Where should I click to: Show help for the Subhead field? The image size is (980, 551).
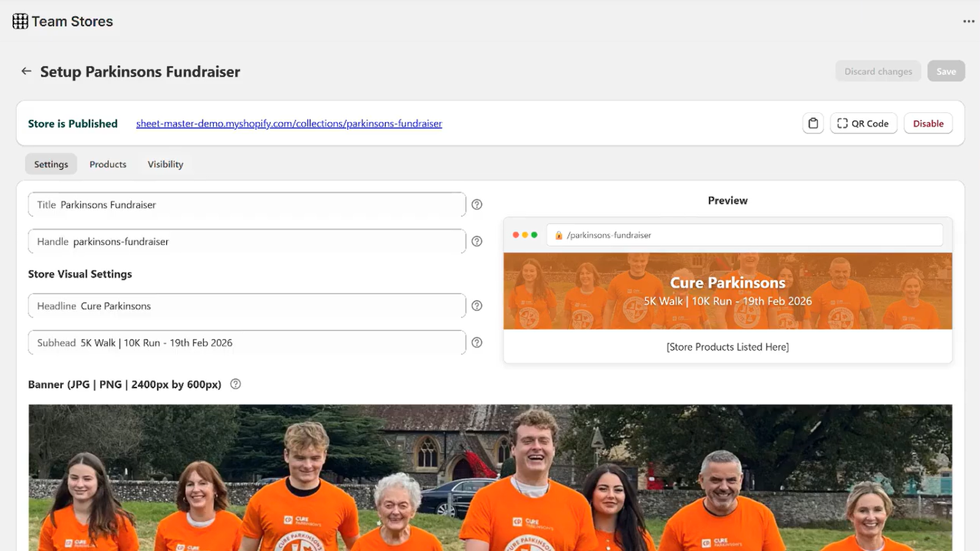coord(477,342)
